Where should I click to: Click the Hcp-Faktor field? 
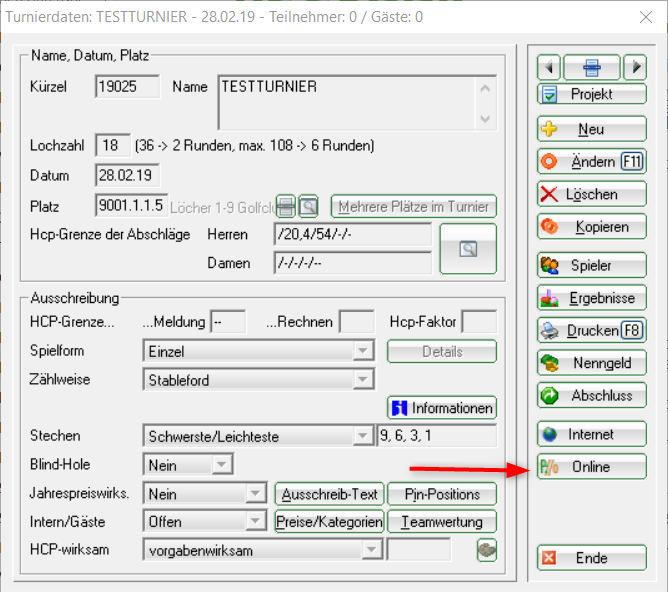tap(479, 322)
